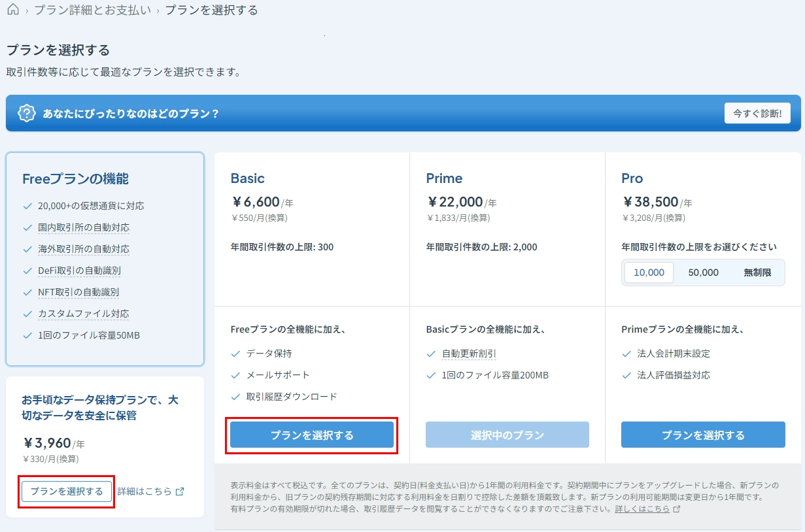Click the Freeプランの機能 heading
This screenshot has width=805, height=532.
(75, 179)
